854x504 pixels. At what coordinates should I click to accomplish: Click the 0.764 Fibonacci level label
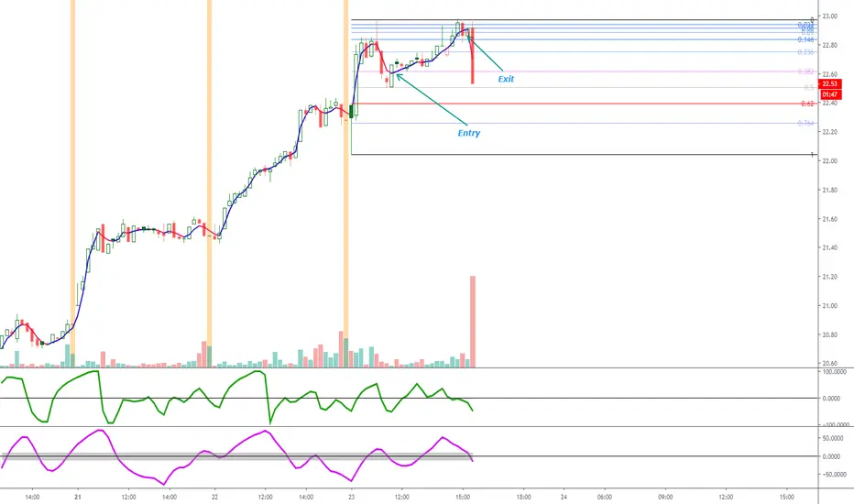(x=805, y=124)
